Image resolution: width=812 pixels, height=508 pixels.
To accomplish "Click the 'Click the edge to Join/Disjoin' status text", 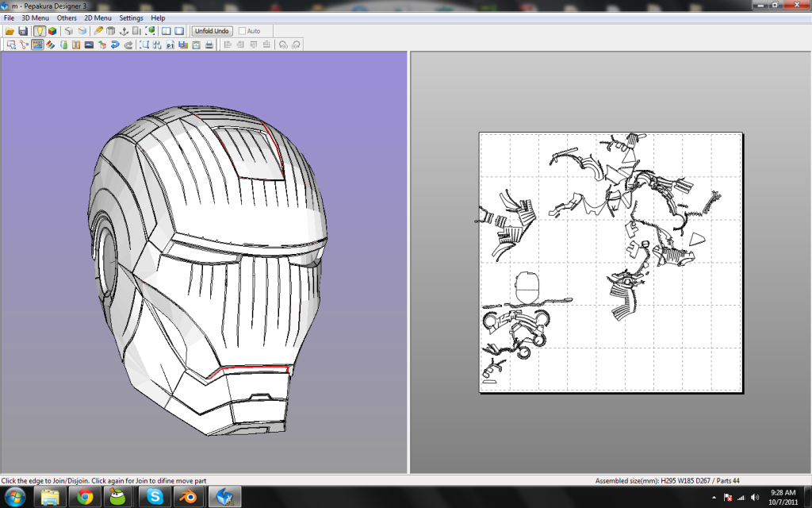I will click(104, 480).
